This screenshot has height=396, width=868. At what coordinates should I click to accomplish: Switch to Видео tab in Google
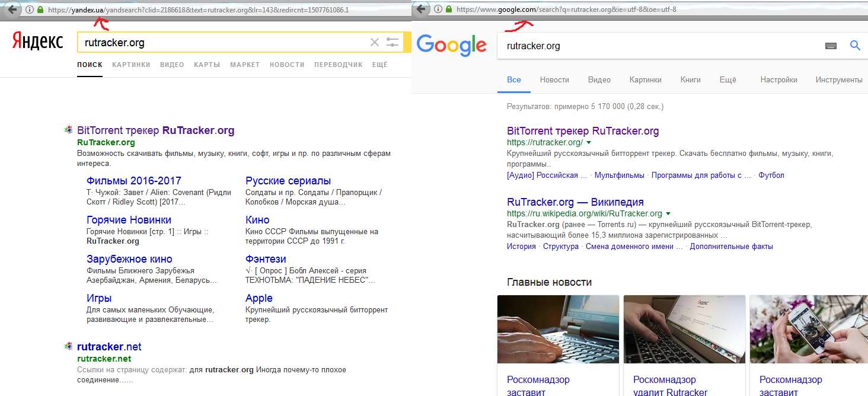click(x=599, y=79)
